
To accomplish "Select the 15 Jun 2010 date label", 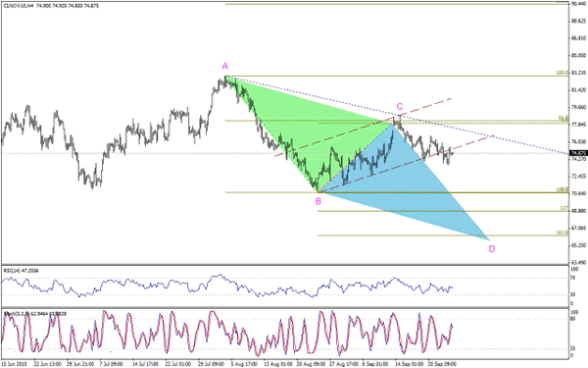I will pos(14,364).
